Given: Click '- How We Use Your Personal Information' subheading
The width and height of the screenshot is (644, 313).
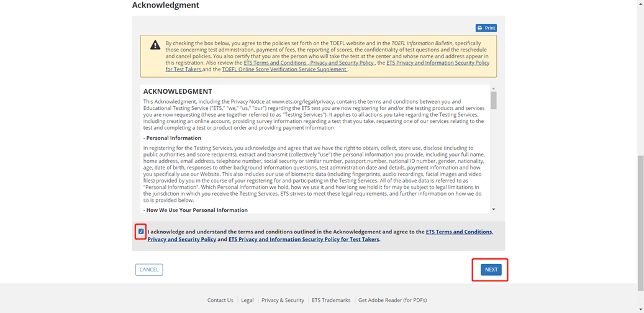Looking at the screenshot, I should (x=196, y=210).
